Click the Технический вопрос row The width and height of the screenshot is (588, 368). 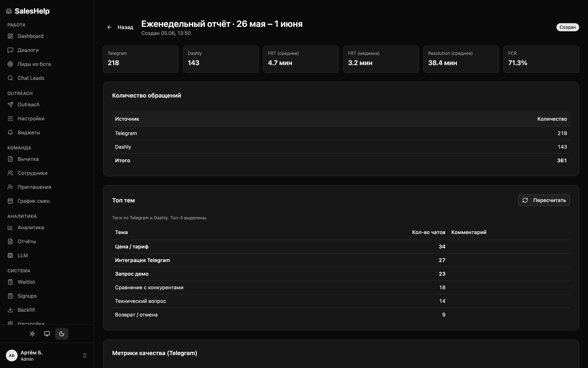[x=341, y=301]
